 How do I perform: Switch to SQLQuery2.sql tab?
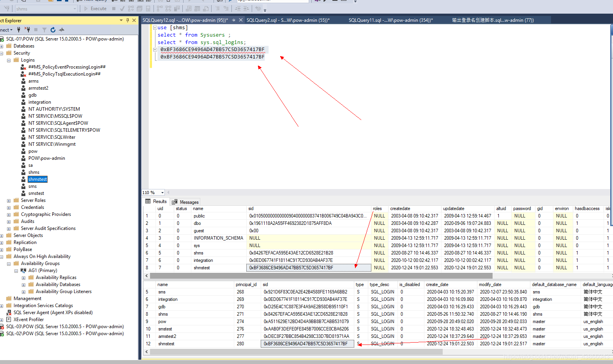pyautogui.click(x=288, y=20)
